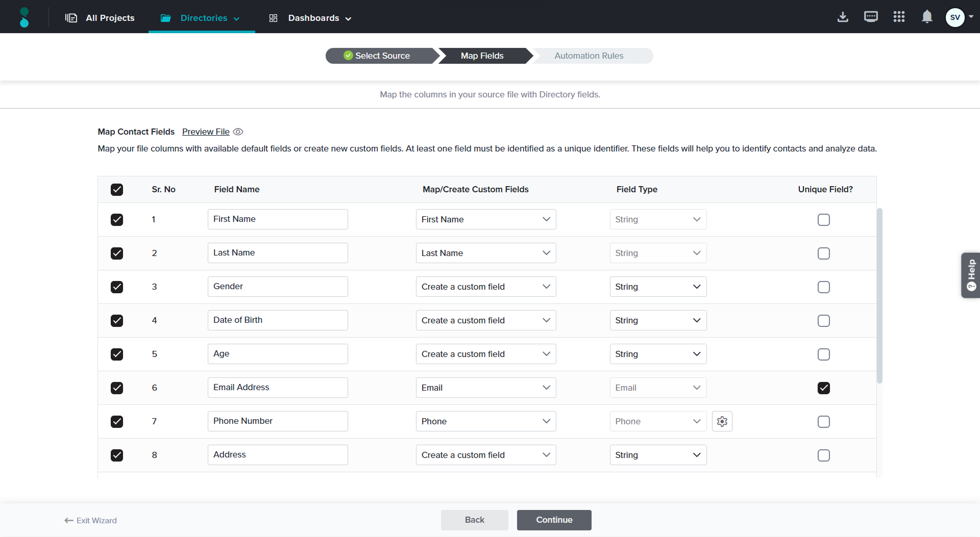Screen dimensions: 980x537
Task: Open the apps grid launcher
Action: tap(899, 17)
